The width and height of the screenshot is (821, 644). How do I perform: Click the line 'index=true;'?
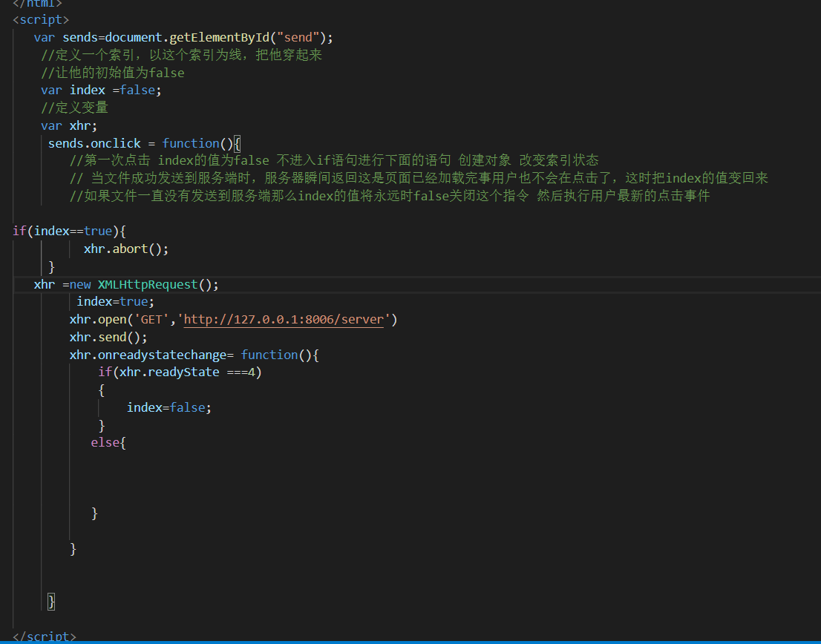click(115, 302)
